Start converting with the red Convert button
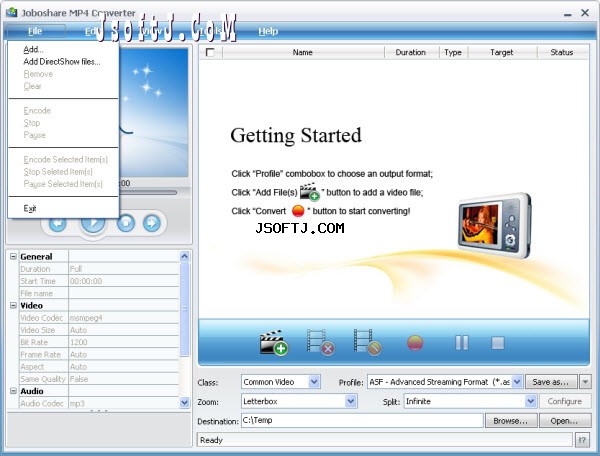 point(415,343)
